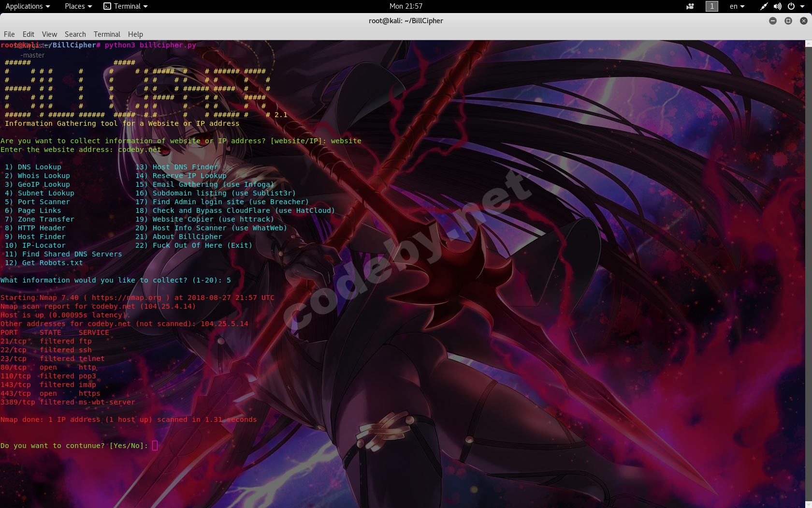Viewport: 812px width, 508px height.
Task: Click the '21) About BillCipher' option text
Action: 179,237
